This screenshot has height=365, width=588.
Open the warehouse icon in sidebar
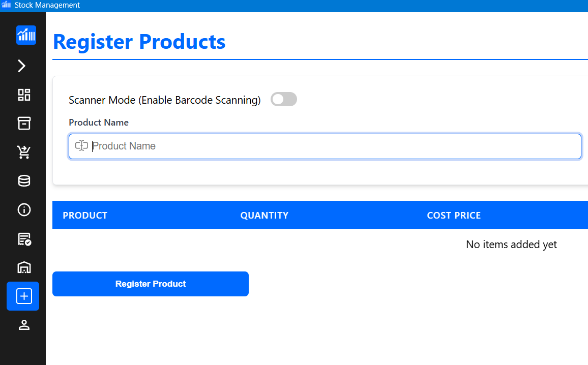click(24, 267)
